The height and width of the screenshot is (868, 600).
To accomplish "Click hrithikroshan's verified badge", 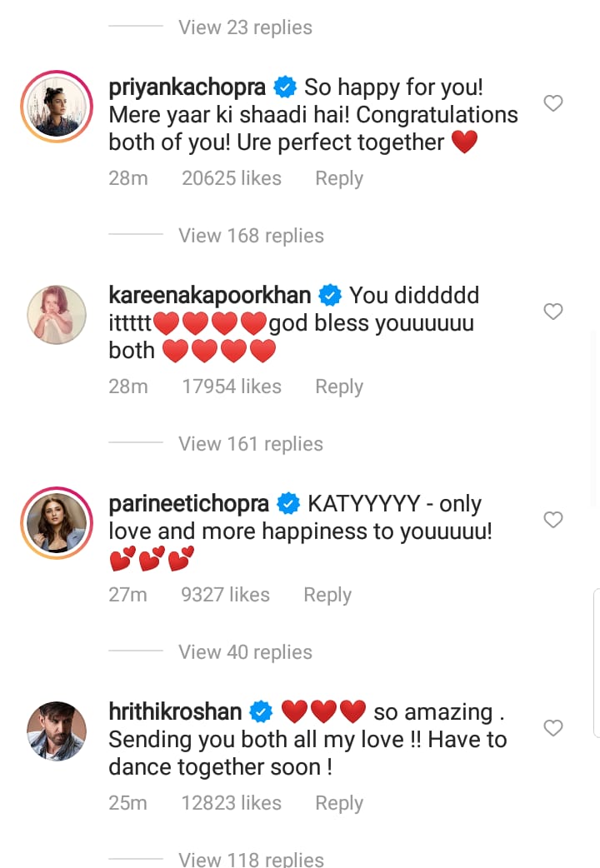I will pos(261,710).
